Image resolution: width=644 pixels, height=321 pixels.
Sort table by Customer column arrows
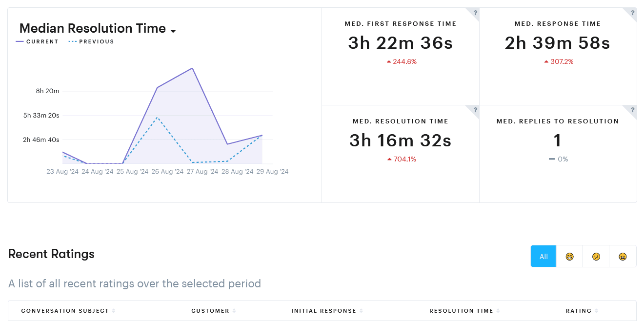(234, 311)
